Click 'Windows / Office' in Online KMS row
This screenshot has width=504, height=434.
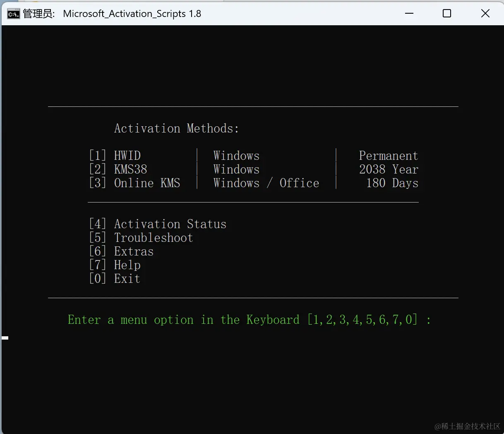tap(266, 183)
